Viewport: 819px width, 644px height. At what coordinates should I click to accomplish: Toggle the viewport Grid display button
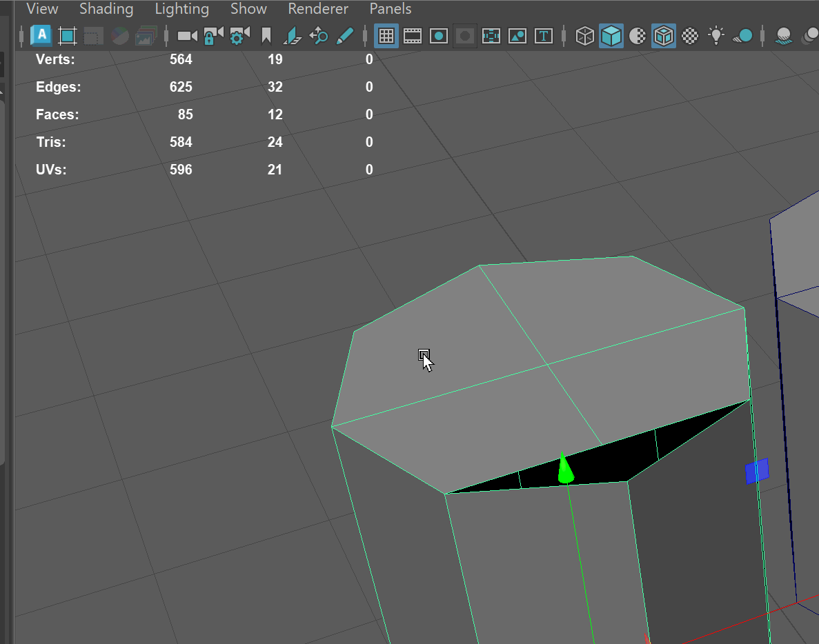386,36
